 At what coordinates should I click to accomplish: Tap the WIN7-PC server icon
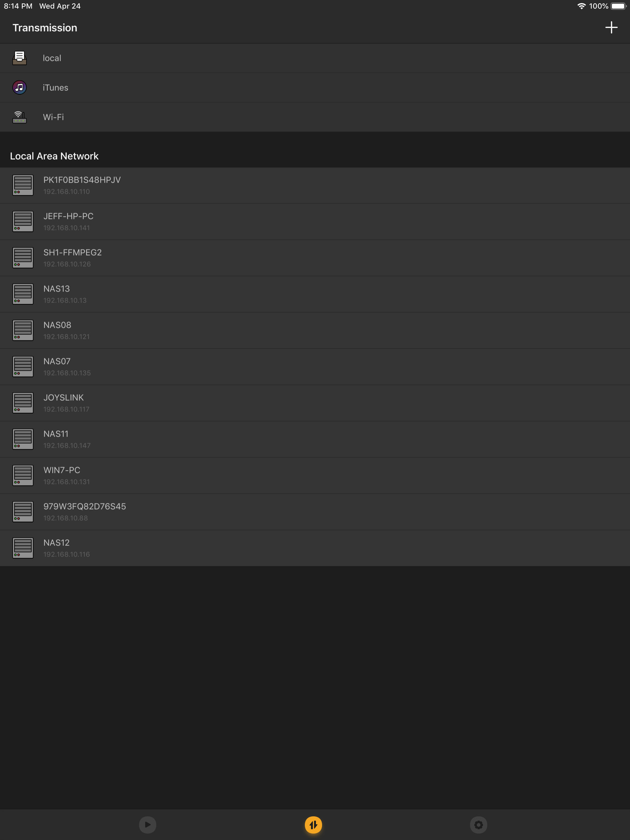coord(23,475)
